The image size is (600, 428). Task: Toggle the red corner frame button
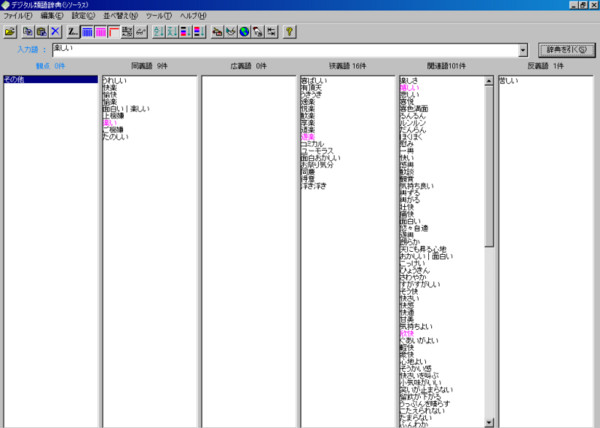114,32
